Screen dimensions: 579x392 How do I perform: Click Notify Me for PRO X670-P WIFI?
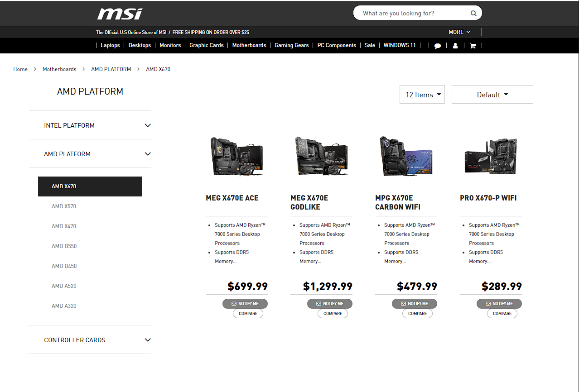coord(499,304)
